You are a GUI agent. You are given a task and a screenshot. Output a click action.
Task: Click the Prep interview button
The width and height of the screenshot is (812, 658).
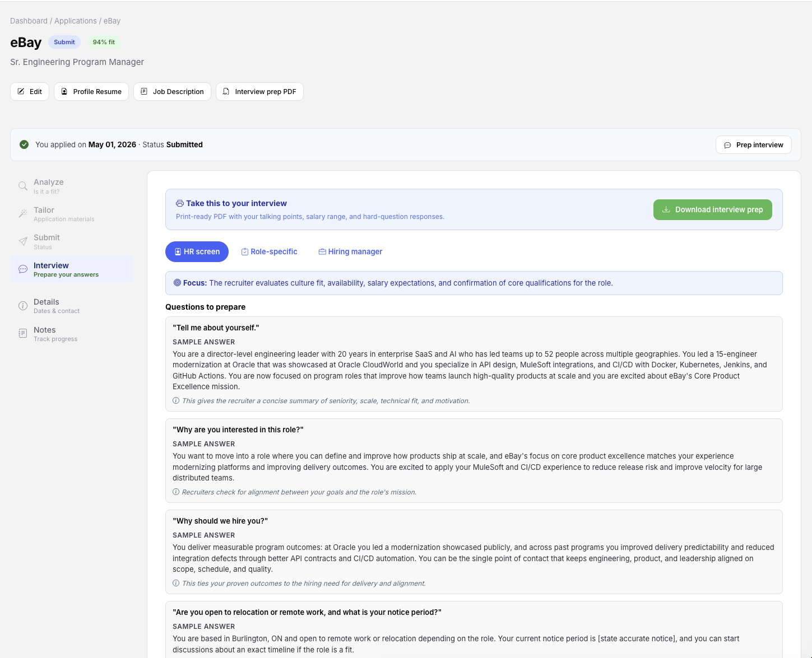coord(754,144)
